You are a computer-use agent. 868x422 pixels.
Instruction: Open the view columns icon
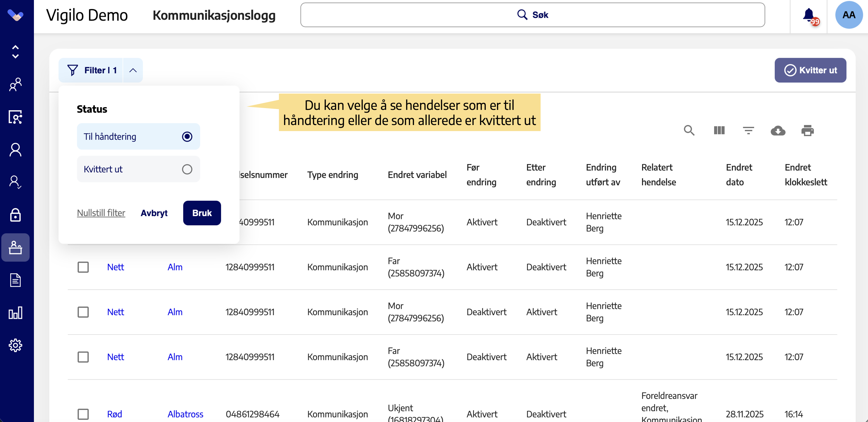(x=719, y=130)
